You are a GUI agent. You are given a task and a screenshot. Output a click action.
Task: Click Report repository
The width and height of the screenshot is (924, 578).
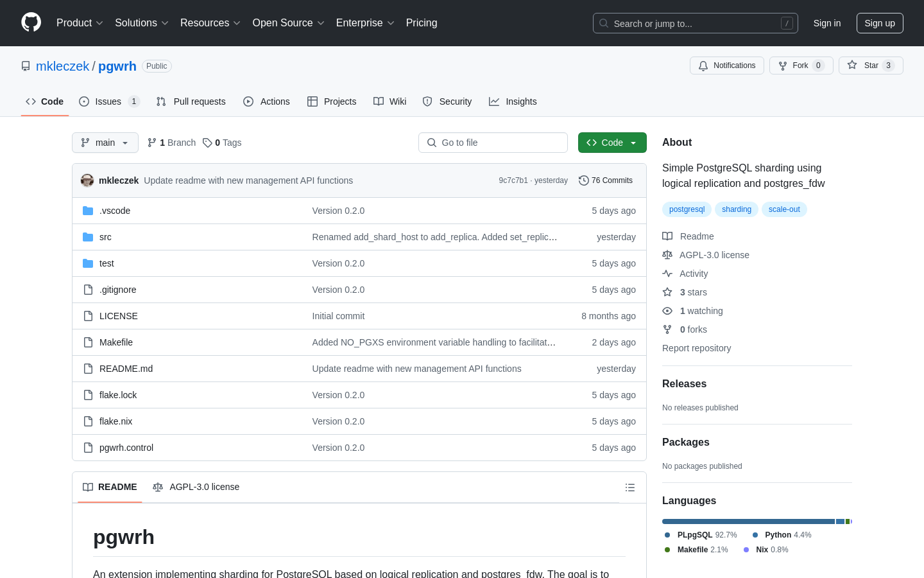696,348
